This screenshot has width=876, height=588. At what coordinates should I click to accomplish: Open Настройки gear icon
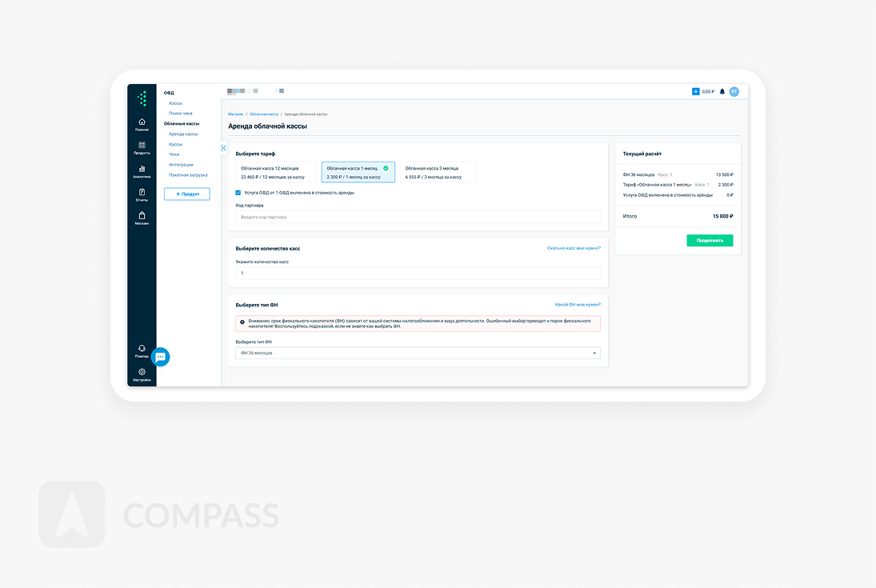(142, 372)
